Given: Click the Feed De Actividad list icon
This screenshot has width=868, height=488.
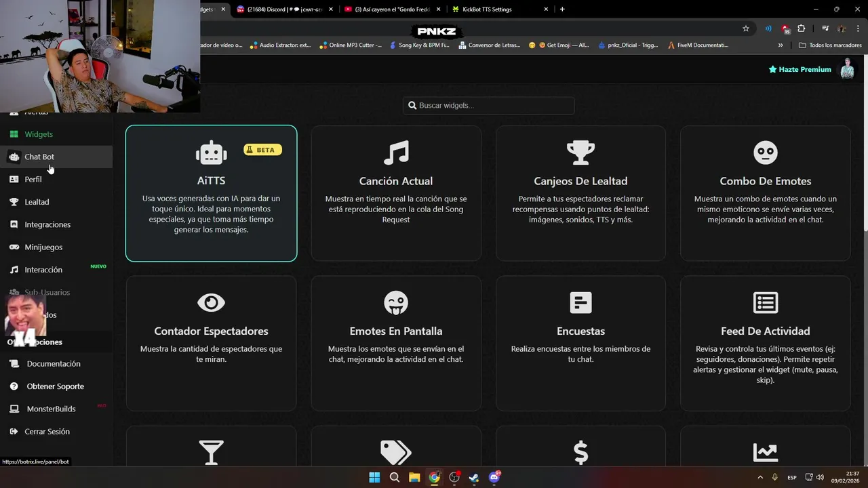Looking at the screenshot, I should [x=766, y=302].
